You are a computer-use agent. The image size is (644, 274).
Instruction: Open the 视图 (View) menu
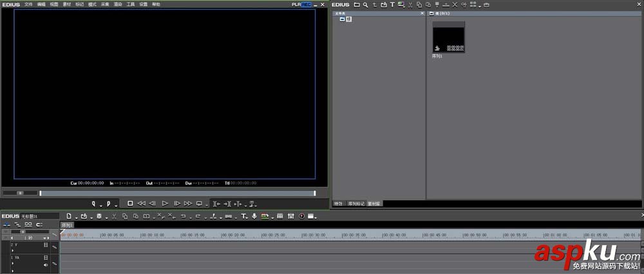(x=54, y=4)
